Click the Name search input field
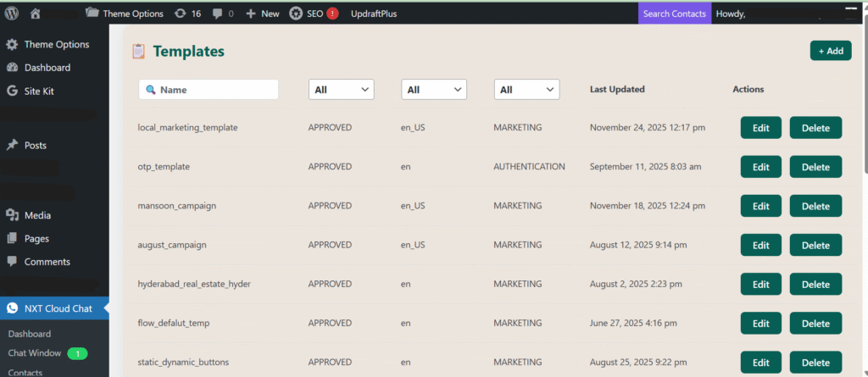Image resolution: width=868 pixels, height=377 pixels. 209,89
